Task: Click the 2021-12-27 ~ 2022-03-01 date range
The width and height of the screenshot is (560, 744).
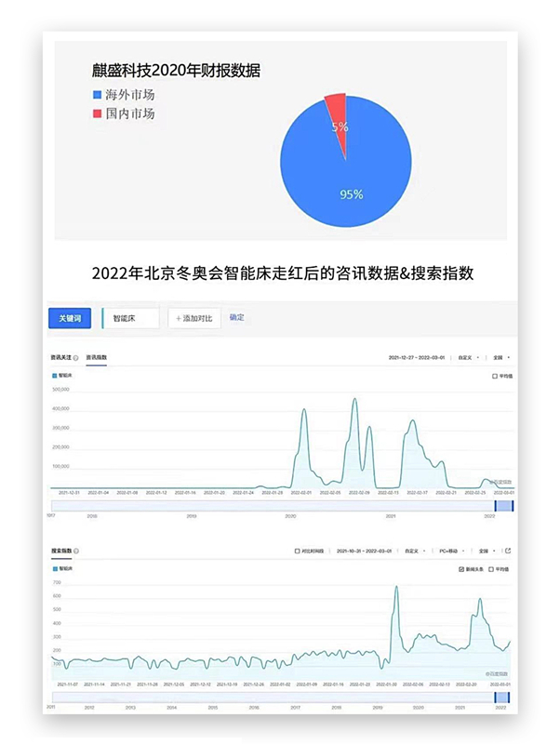Action: (x=416, y=358)
